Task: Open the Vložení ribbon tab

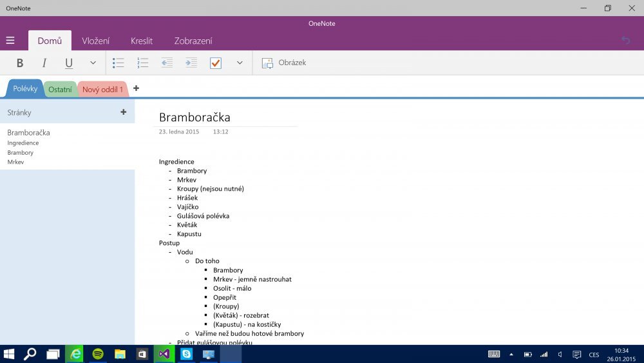Action: (96, 41)
